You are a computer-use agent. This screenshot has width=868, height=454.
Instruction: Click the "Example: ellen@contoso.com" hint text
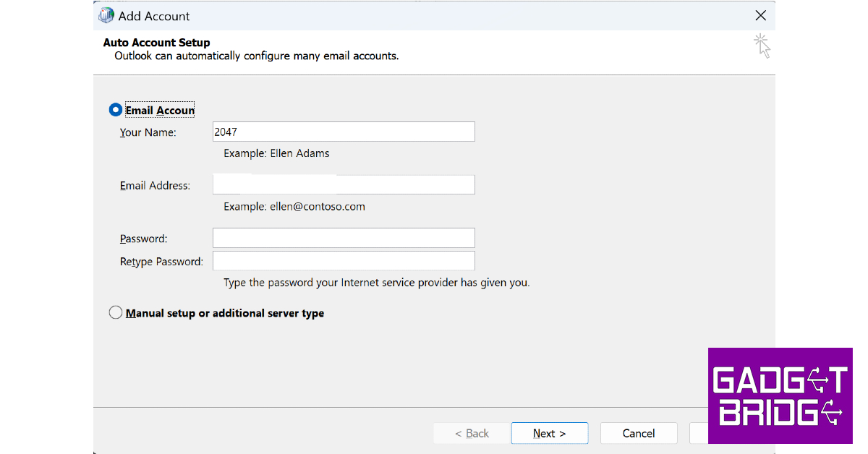(x=294, y=207)
